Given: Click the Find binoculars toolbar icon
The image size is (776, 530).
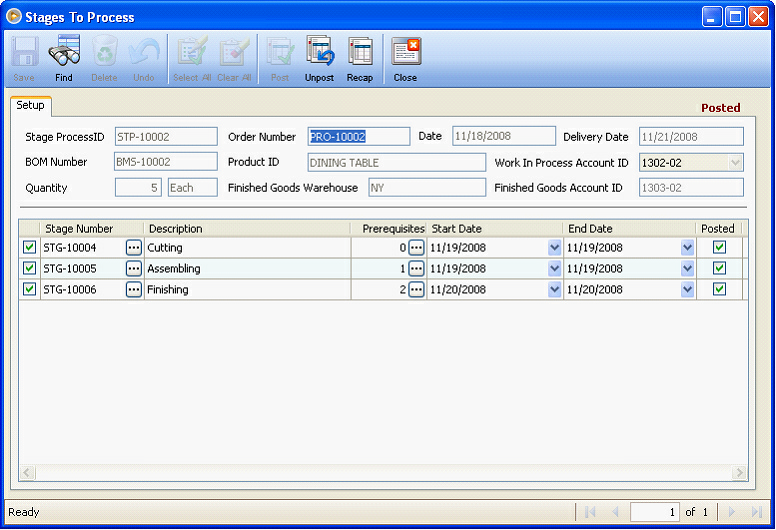Looking at the screenshot, I should (64, 58).
